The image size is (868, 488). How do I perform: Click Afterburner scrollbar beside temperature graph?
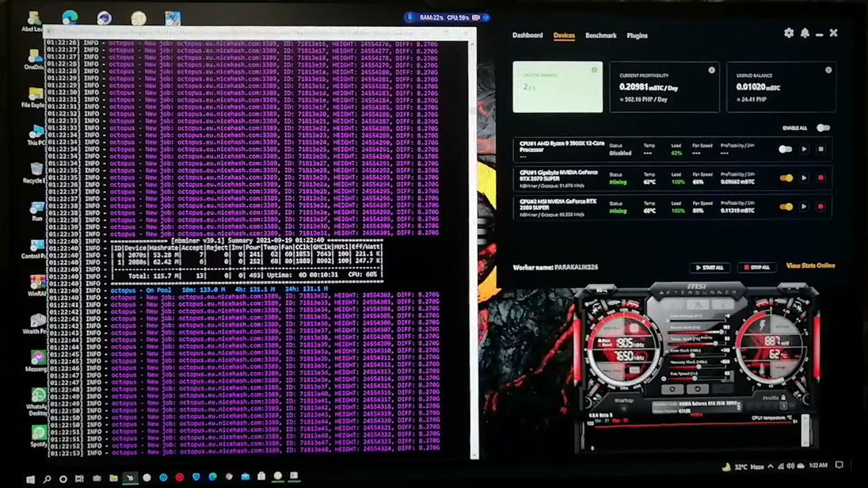click(x=806, y=430)
